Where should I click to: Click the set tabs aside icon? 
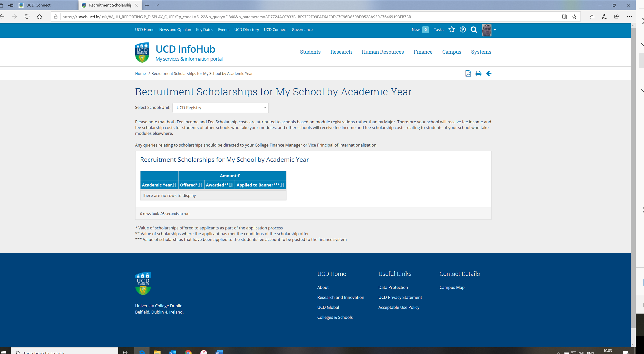[11, 5]
